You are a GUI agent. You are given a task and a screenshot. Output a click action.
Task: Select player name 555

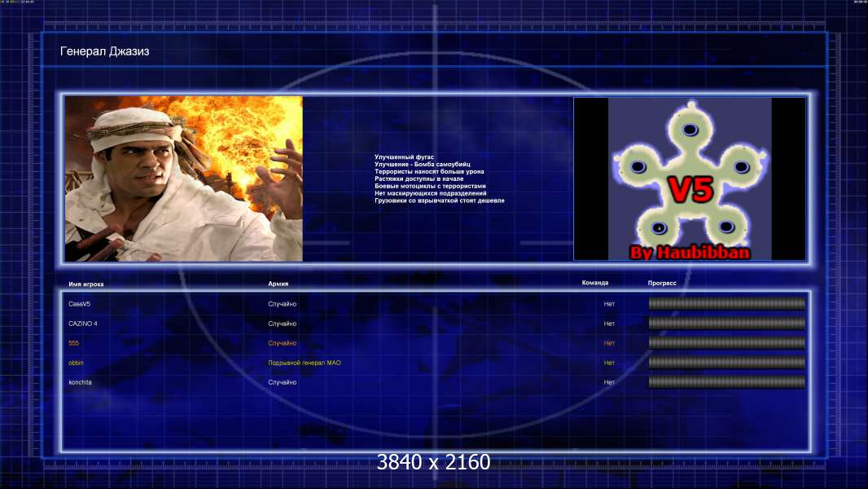click(73, 343)
